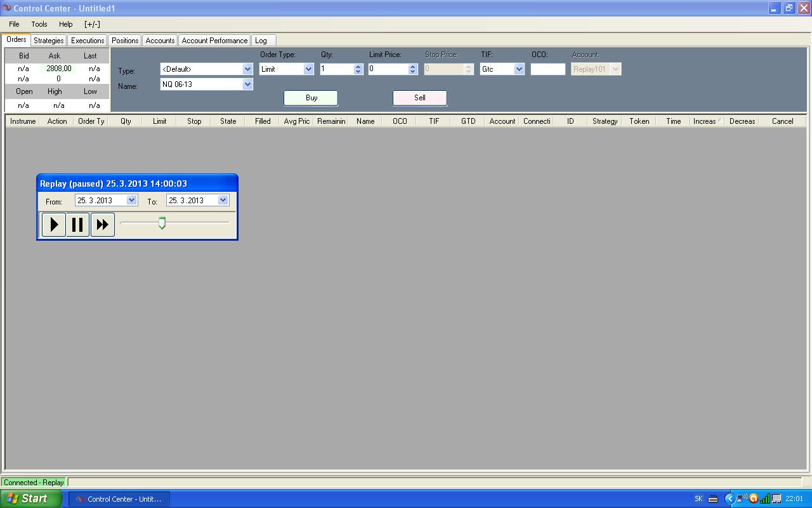This screenshot has width=812, height=508.
Task: Open the Tools menu
Action: (x=39, y=24)
